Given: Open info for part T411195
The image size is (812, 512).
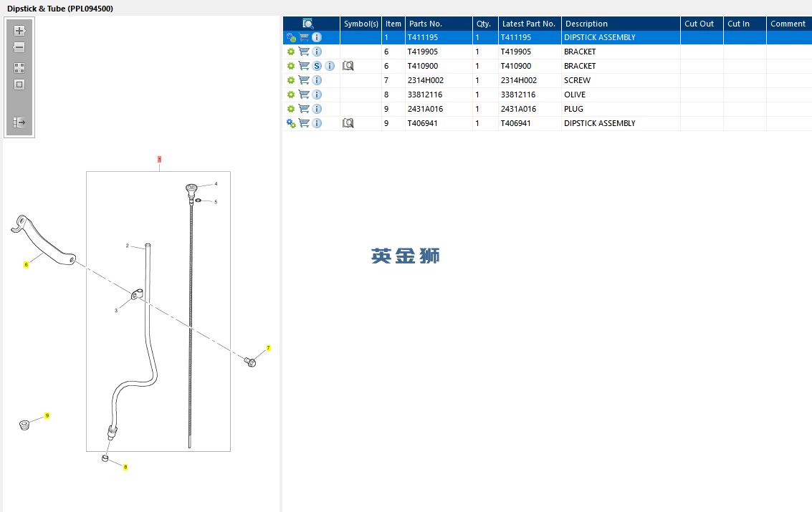Looking at the screenshot, I should (x=317, y=37).
